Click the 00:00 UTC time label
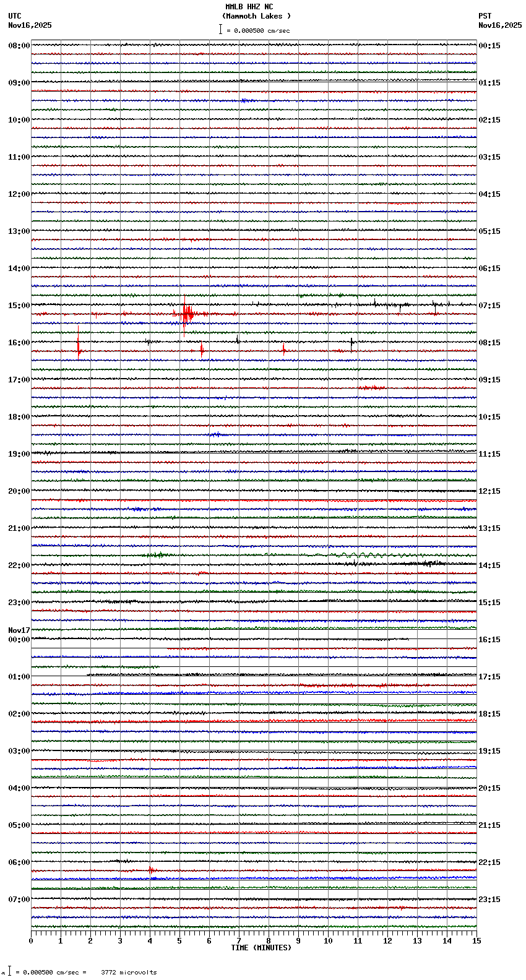526x980 pixels. click(19, 640)
